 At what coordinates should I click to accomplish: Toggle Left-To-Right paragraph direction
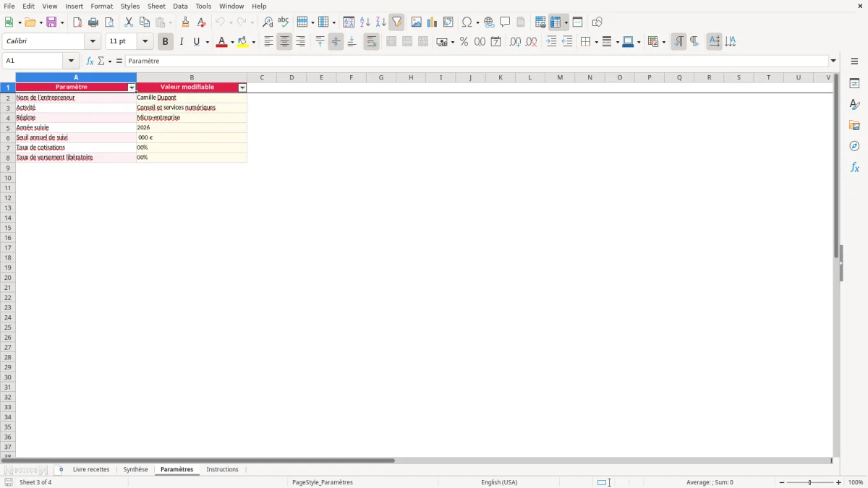[x=678, y=42]
